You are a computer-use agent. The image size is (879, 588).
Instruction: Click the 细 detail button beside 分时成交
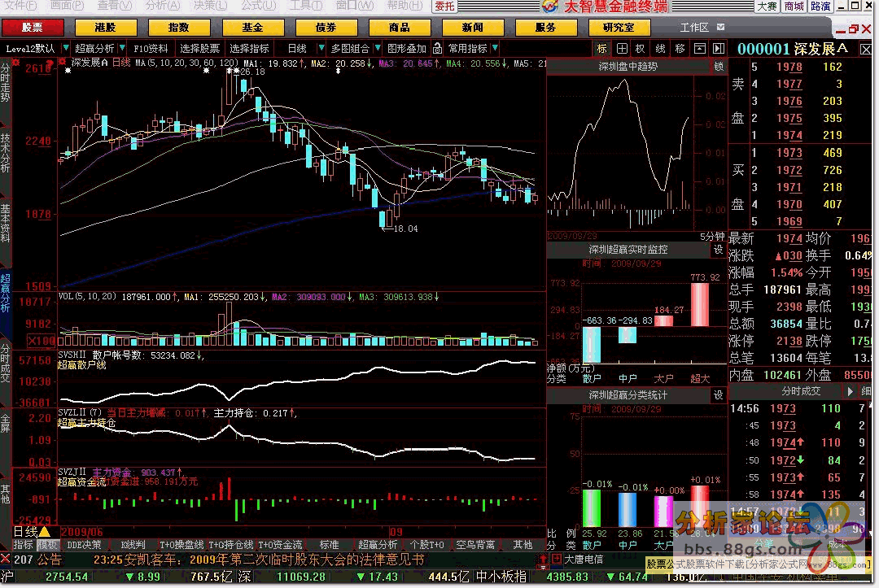tap(866, 391)
